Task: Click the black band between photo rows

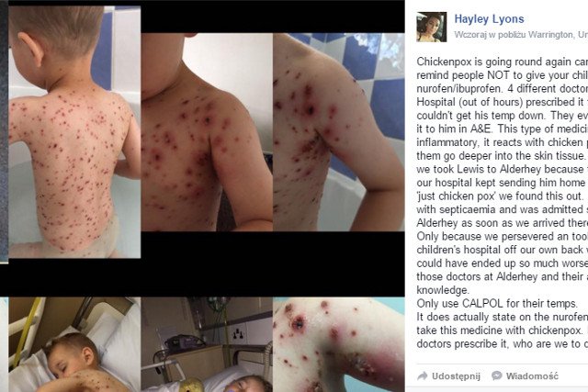Action: (x=202, y=277)
